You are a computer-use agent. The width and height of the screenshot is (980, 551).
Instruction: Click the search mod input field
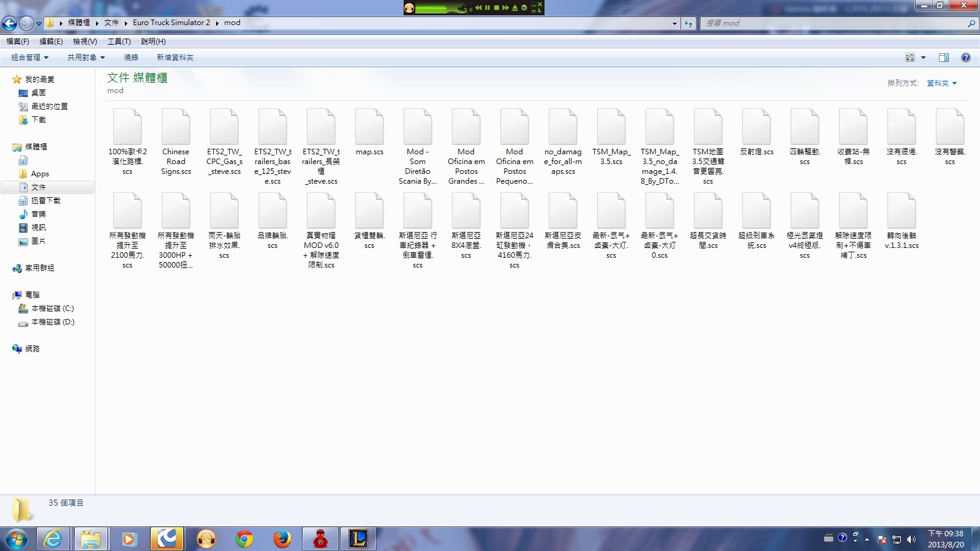click(x=833, y=23)
